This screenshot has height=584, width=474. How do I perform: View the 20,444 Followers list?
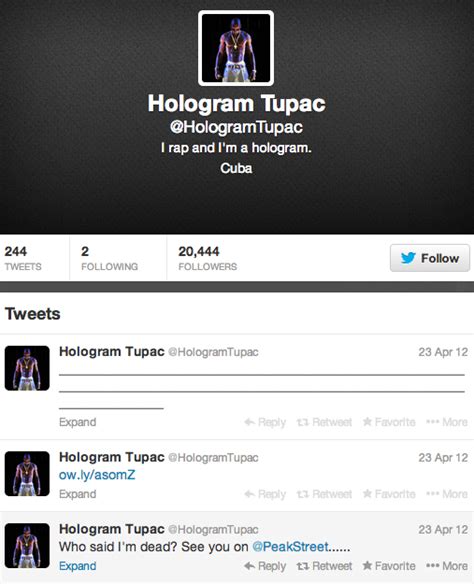coord(207,258)
